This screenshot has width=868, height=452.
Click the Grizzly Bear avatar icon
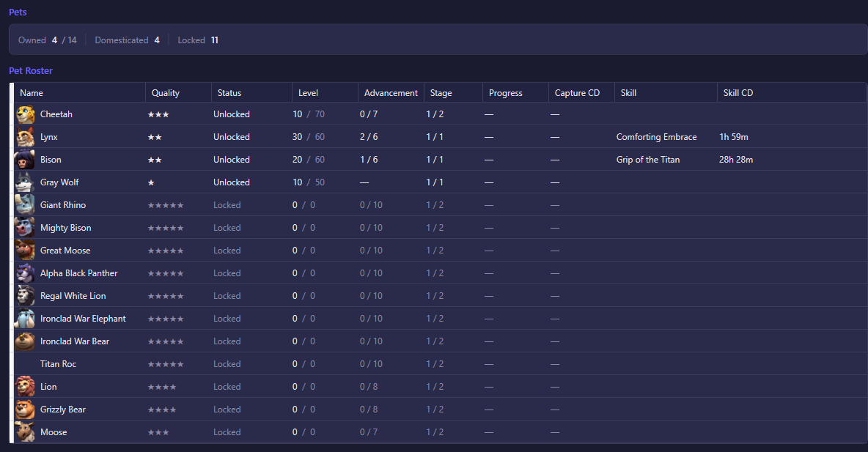25,409
